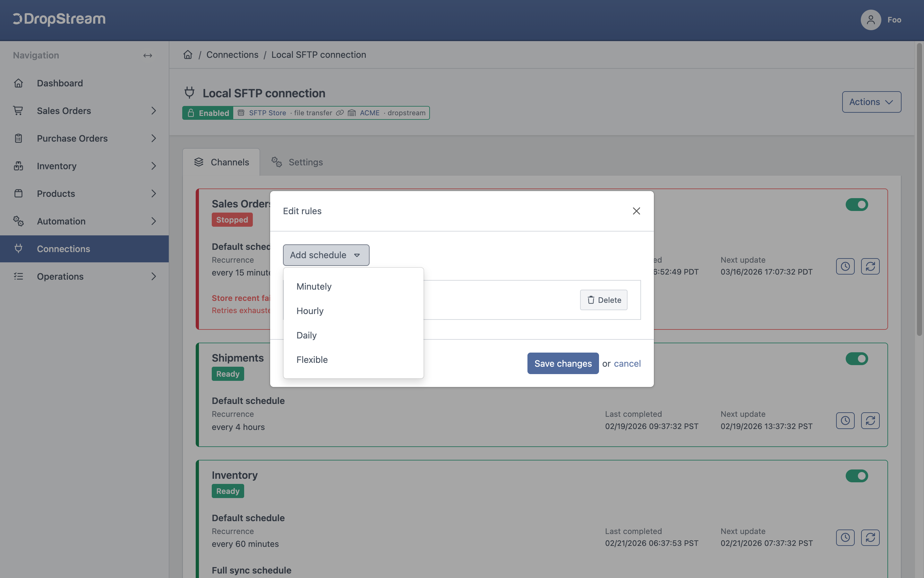Expand Inventory navigation chevron
This screenshot has height=578, width=924.
(153, 166)
